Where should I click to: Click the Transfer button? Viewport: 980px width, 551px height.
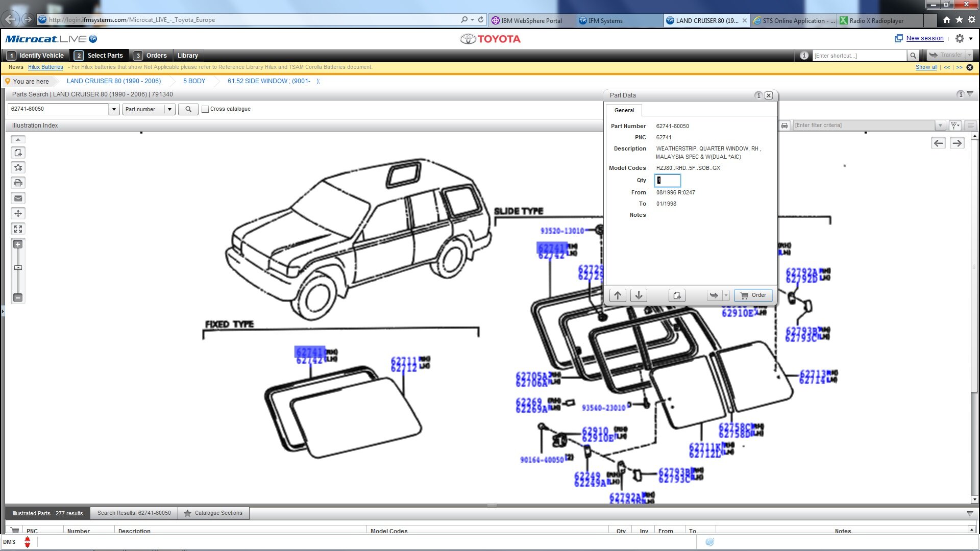click(945, 55)
